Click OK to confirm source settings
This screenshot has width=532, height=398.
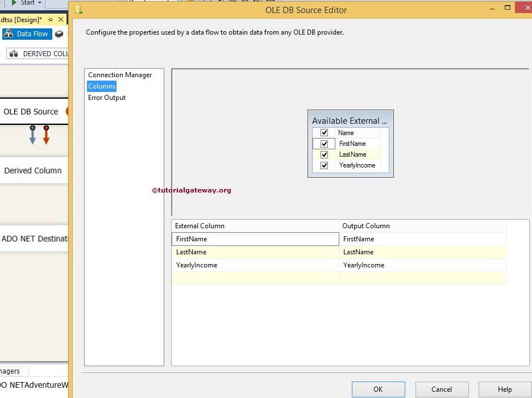(378, 389)
